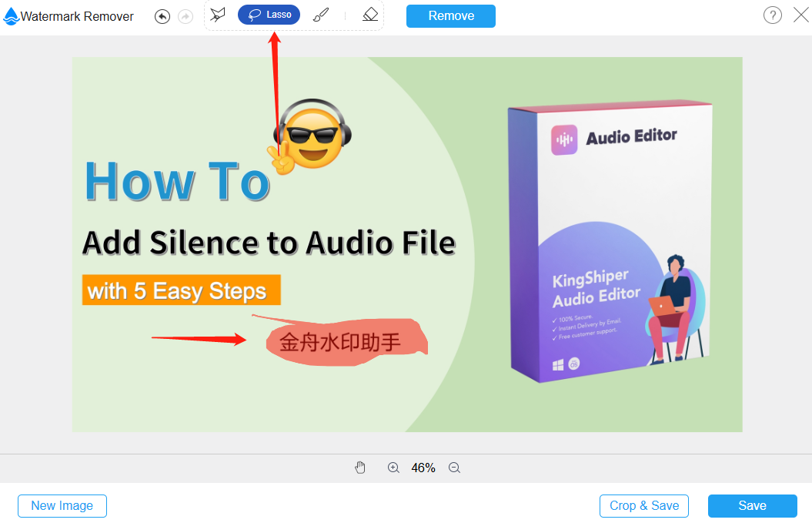This screenshot has height=523, width=812.
Task: Select the Brush tool
Action: click(x=320, y=15)
